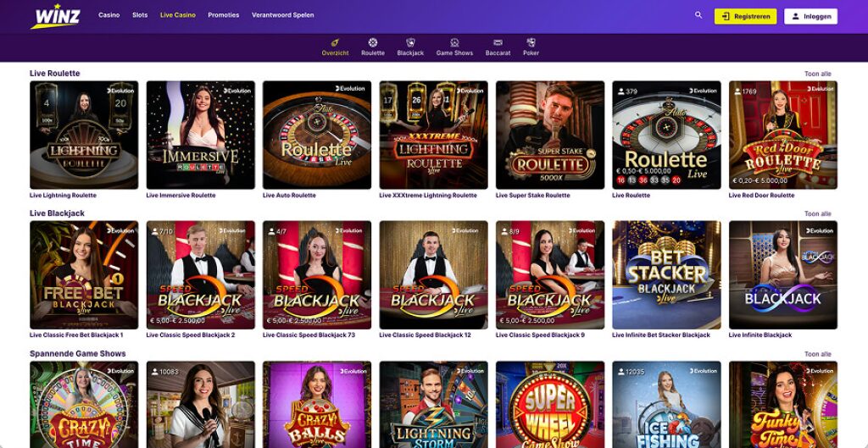
Task: Open Slots in the top menu
Action: point(140,15)
